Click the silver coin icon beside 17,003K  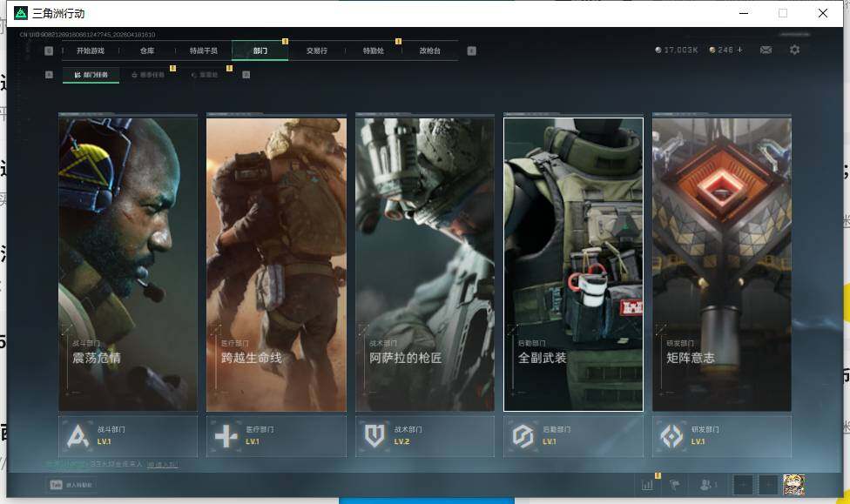tap(658, 50)
